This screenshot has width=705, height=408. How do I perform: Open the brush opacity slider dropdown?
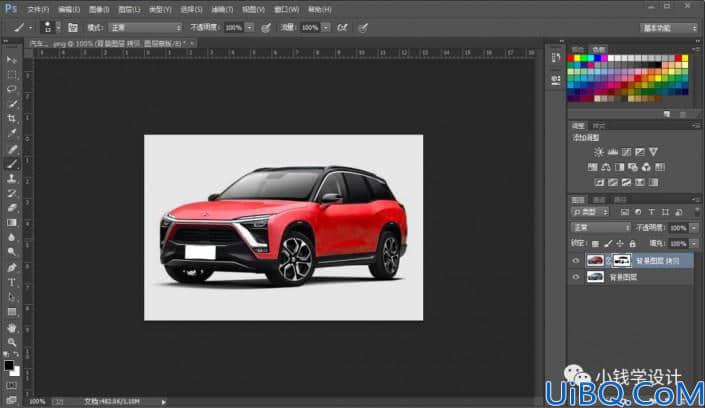coord(250,28)
